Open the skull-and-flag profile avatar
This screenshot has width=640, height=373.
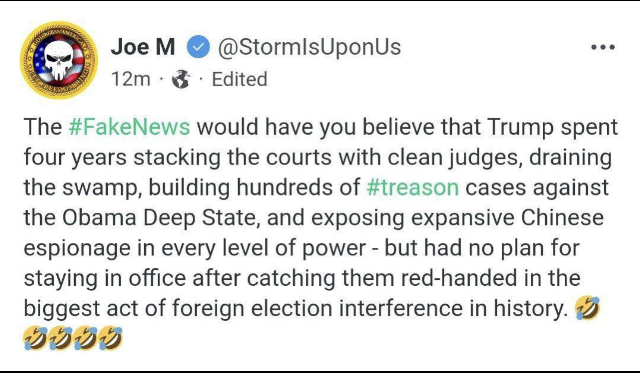coord(59,60)
